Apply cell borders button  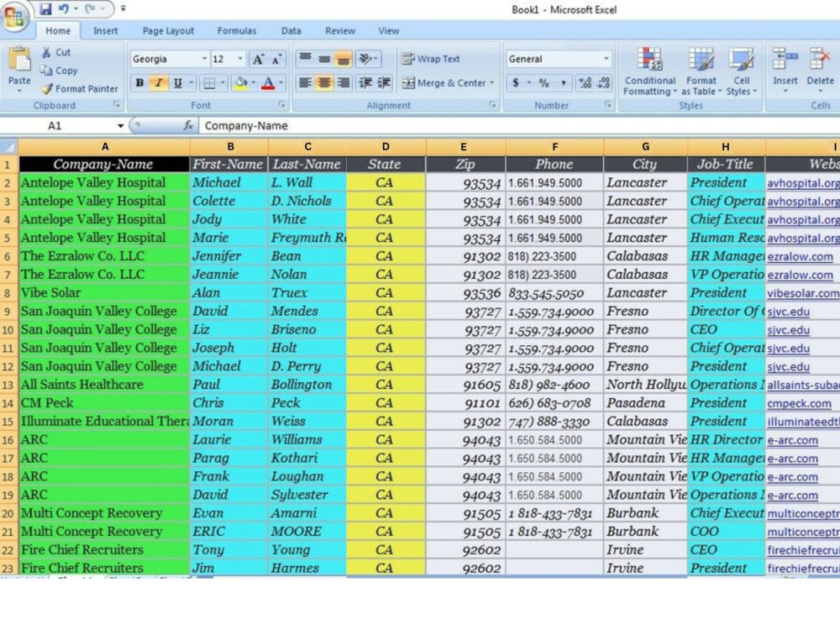pyautogui.click(x=209, y=83)
